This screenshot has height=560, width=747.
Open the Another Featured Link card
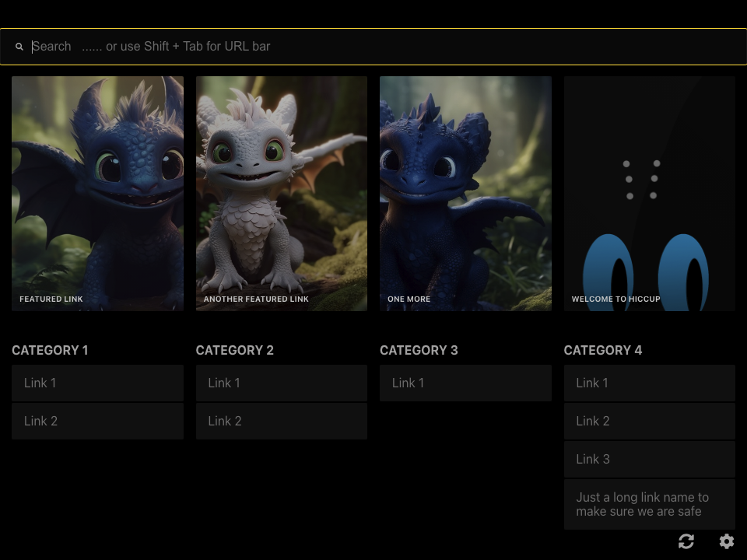282,194
